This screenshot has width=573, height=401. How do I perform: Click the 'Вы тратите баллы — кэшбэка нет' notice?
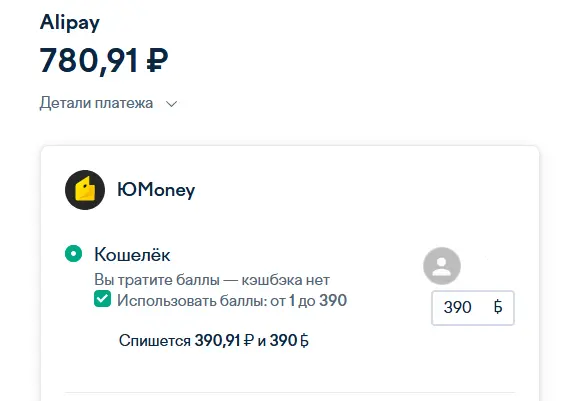(x=212, y=280)
